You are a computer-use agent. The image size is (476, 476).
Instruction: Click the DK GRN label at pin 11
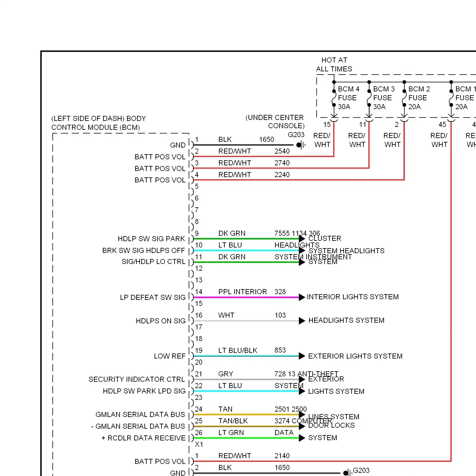(232, 257)
